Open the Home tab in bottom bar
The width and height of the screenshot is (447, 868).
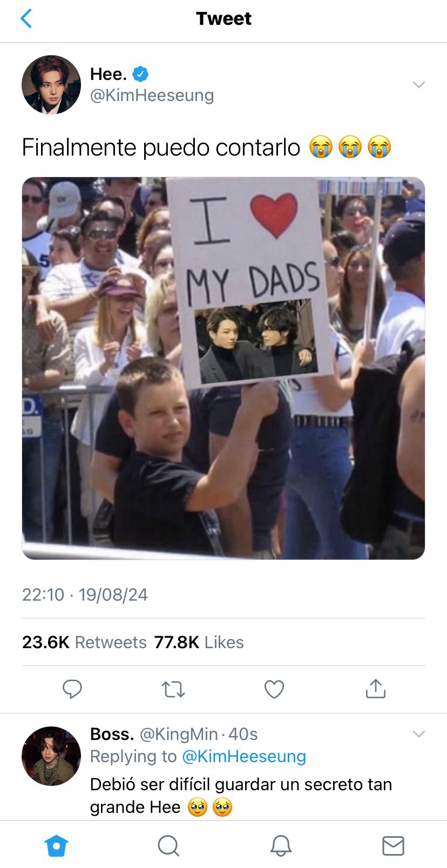56,845
